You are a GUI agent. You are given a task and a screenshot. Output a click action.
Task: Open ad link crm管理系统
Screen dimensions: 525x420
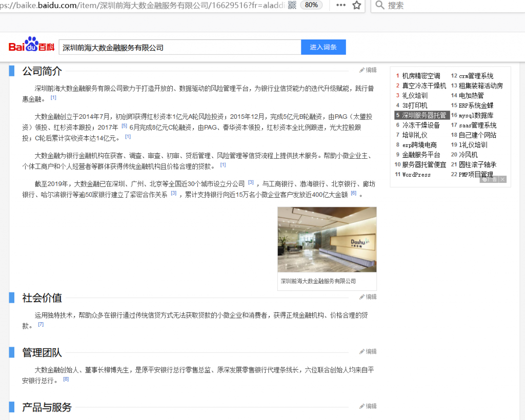[476, 76]
